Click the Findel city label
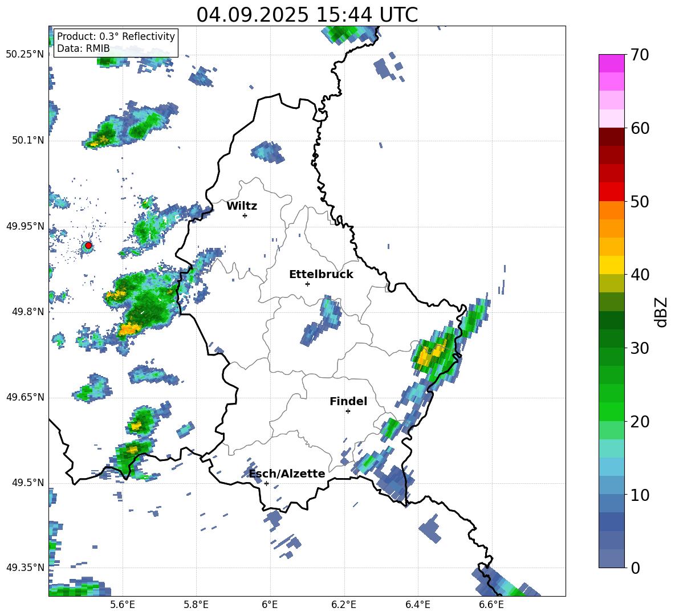 [348, 401]
